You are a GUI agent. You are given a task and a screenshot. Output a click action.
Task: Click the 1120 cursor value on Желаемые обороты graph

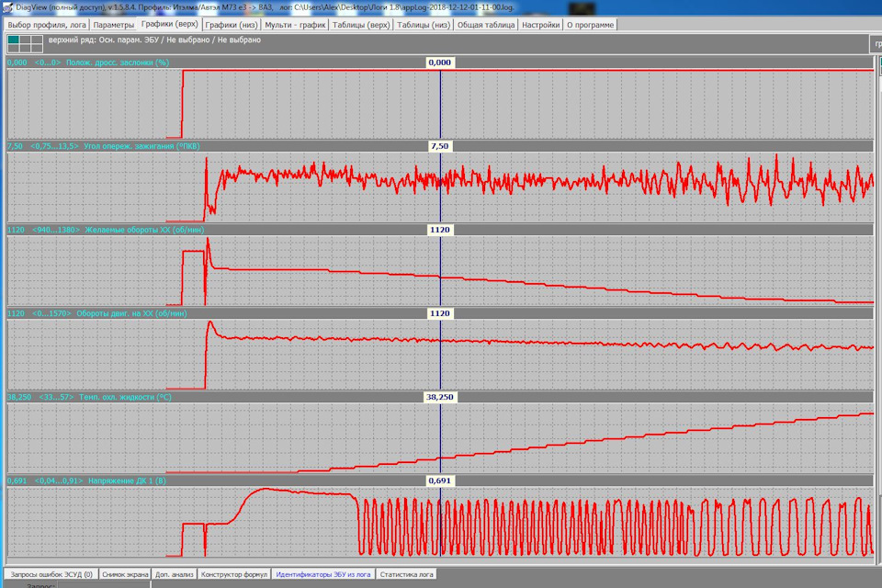tap(440, 230)
